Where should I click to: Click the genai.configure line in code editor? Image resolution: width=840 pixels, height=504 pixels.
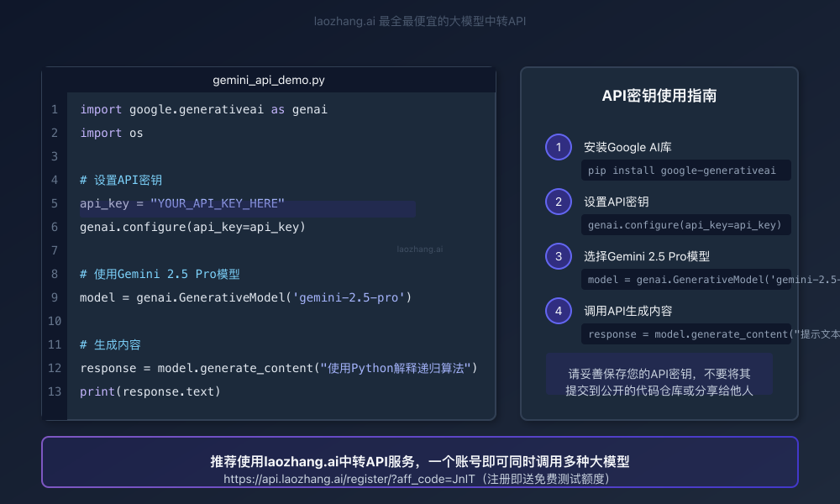(x=192, y=227)
